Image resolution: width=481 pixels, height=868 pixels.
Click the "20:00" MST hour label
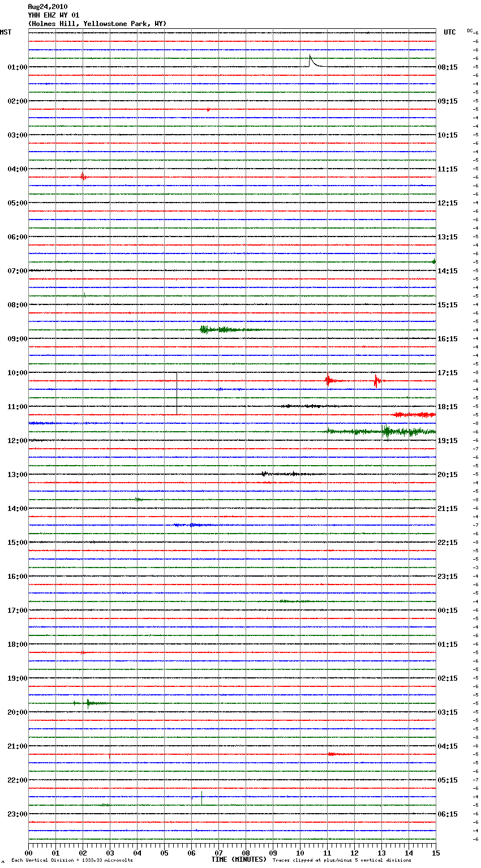(x=18, y=712)
